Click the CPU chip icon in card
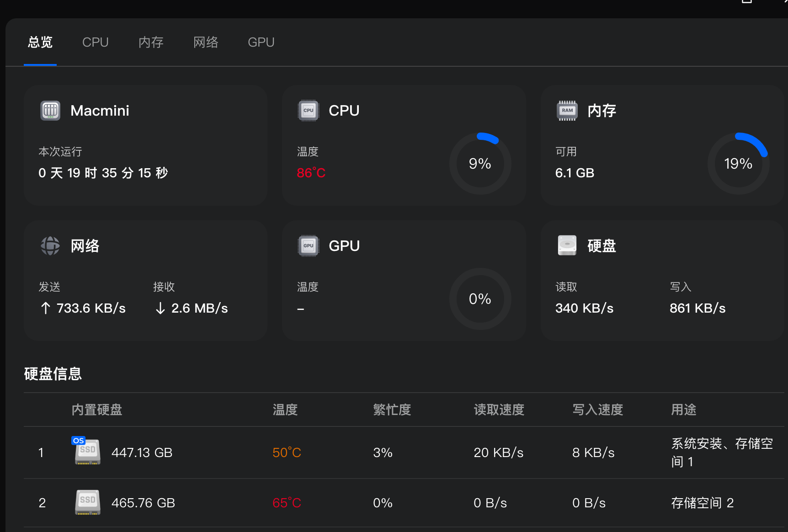The width and height of the screenshot is (788, 532). (309, 111)
